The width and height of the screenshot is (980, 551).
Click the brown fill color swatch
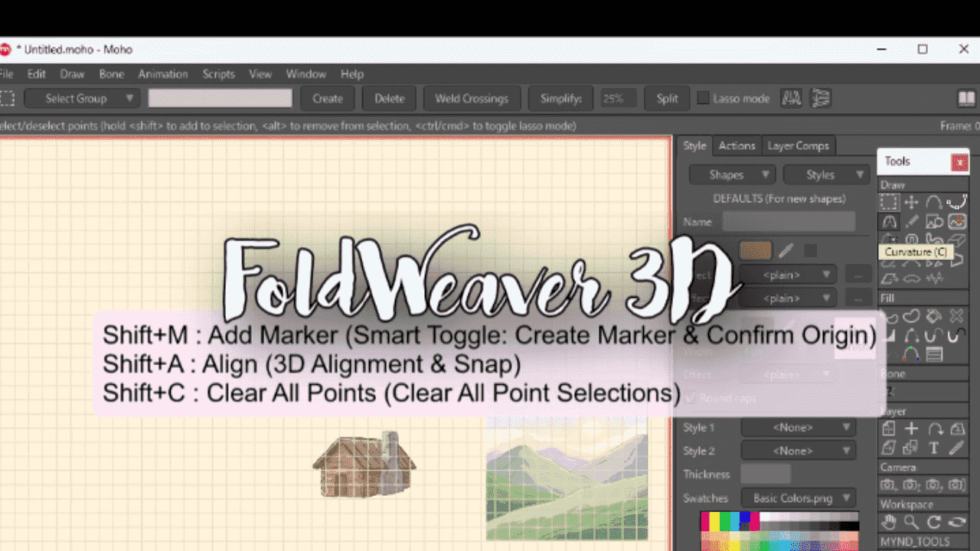click(756, 250)
